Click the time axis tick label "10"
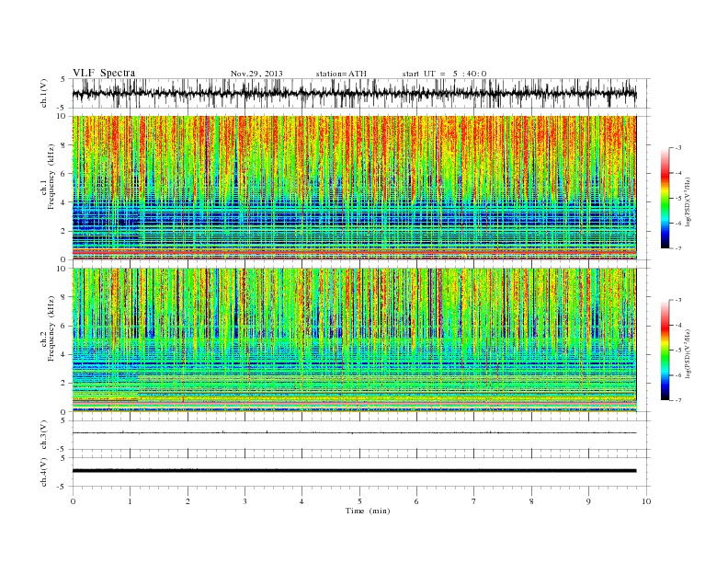Viewport: 728px width, 563px height. click(x=646, y=501)
